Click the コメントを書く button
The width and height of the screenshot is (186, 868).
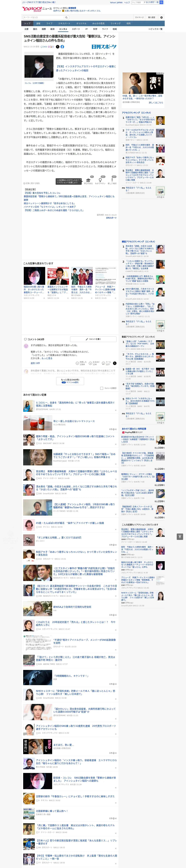[93, 339]
